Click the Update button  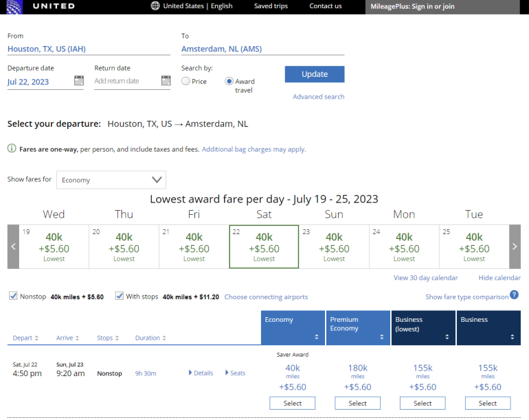point(315,74)
